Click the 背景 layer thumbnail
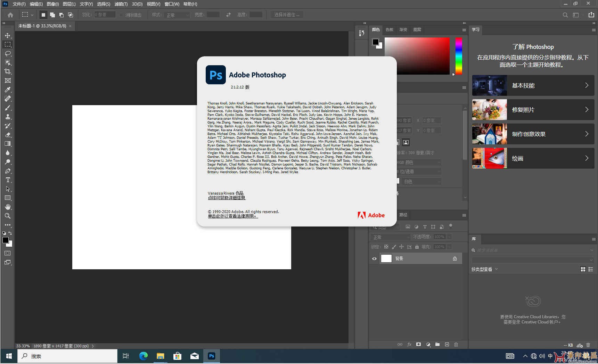598x364 pixels. click(386, 259)
